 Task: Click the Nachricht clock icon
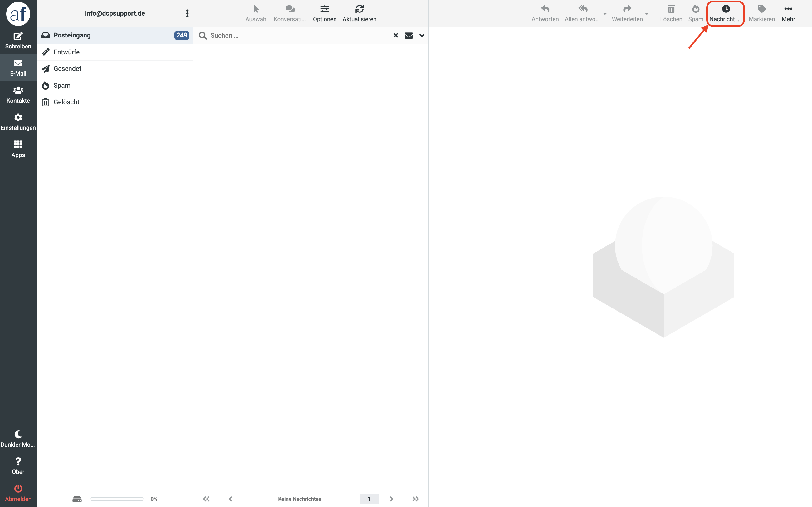(x=726, y=9)
